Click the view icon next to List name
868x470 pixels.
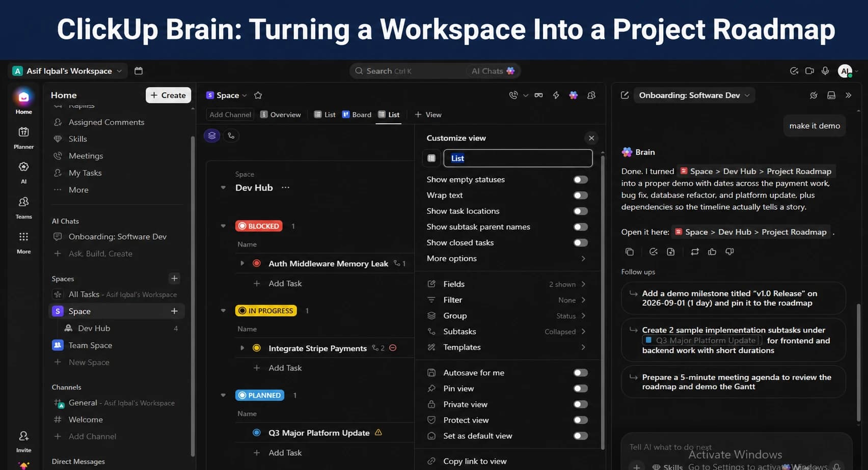[431, 158]
